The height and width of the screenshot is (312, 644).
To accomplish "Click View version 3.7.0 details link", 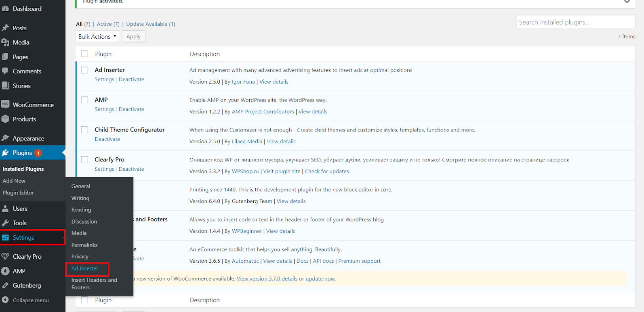I will tap(267, 278).
